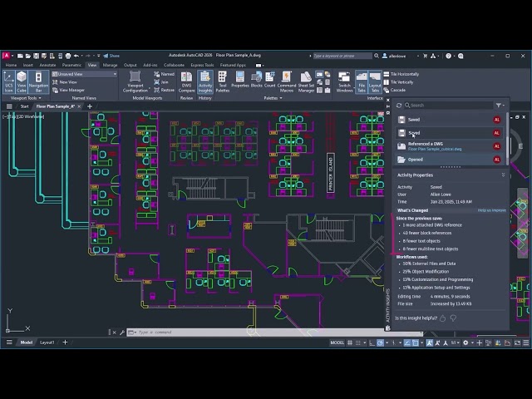Collapse the Activity Properties section
The height and width of the screenshot is (399, 532).
tap(503, 175)
